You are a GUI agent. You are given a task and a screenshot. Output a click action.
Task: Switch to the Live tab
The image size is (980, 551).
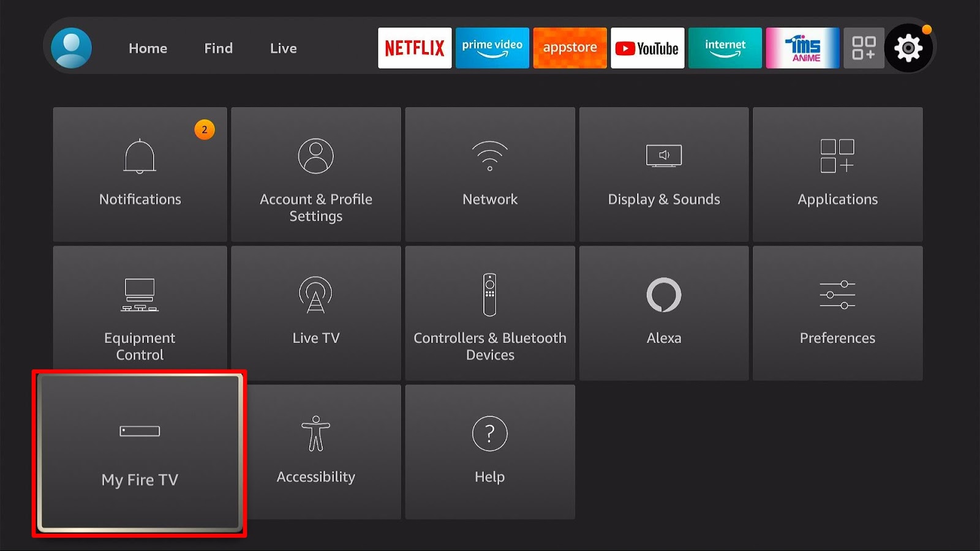coord(283,48)
